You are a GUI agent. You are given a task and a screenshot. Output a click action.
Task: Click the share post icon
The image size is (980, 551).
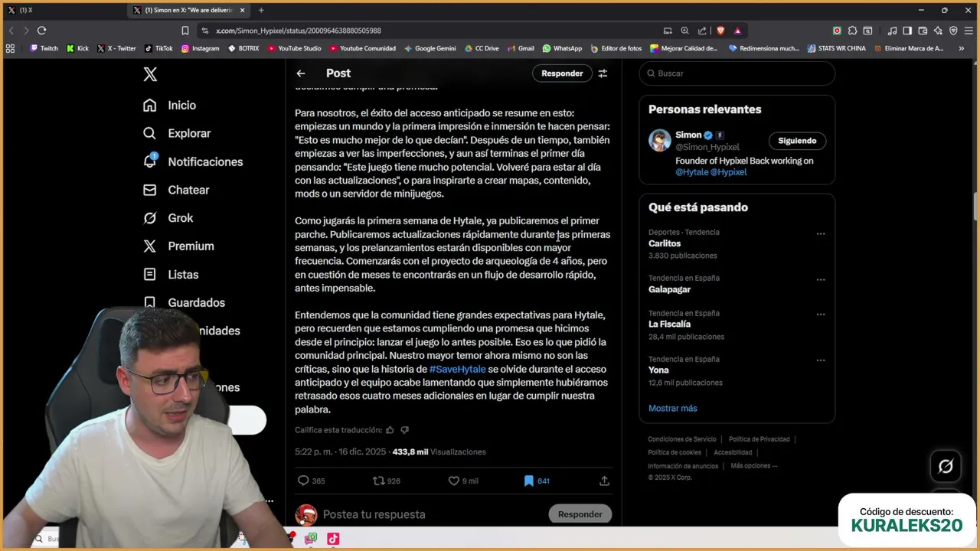(604, 481)
